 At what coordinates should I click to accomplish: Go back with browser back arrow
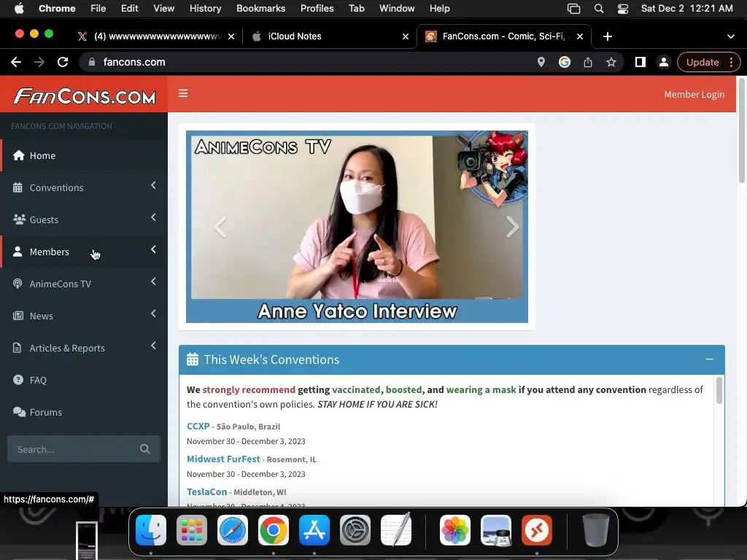click(16, 62)
